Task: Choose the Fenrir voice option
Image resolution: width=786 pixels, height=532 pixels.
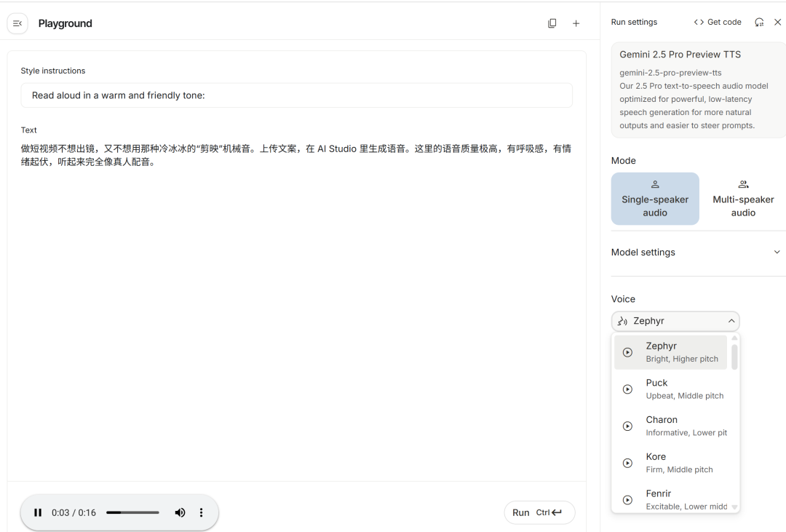Action: (x=671, y=500)
